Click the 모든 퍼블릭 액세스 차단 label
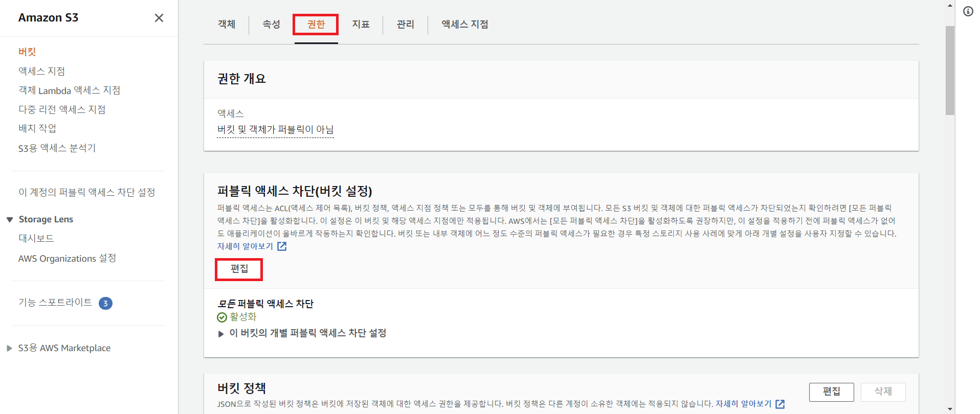Viewport: 980px width, 414px height. (x=265, y=304)
